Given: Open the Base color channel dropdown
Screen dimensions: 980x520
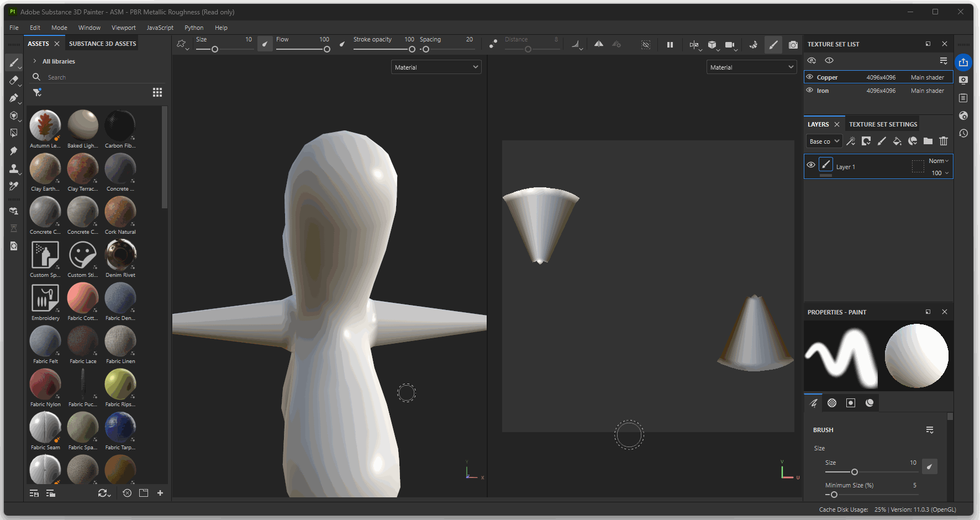Looking at the screenshot, I should click(824, 141).
